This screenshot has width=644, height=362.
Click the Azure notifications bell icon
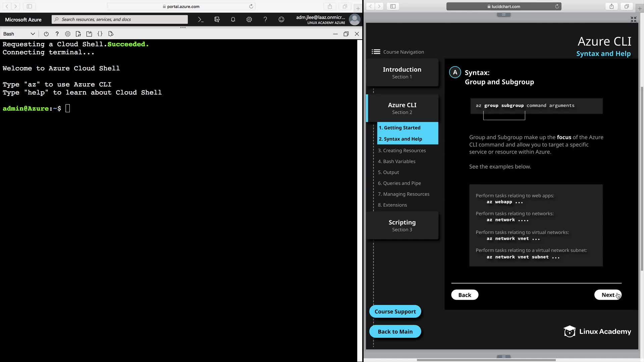click(x=233, y=19)
